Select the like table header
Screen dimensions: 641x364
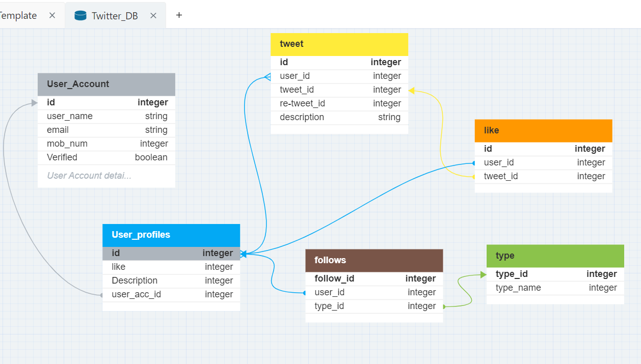pos(543,130)
